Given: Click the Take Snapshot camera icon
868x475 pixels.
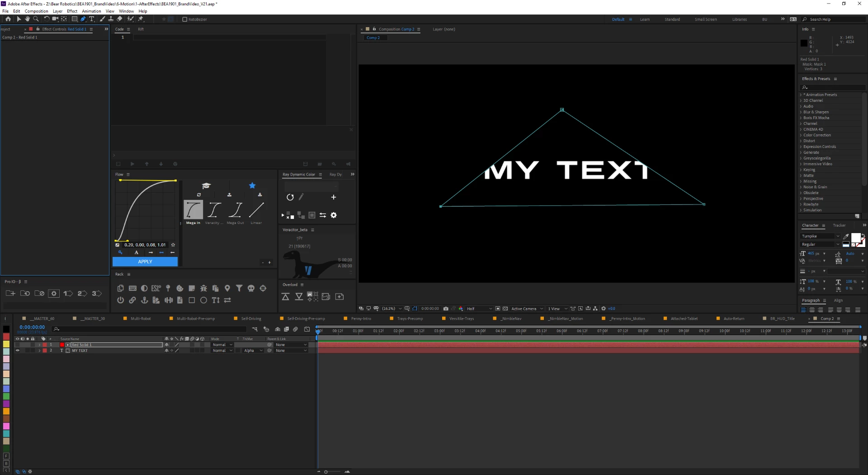Looking at the screenshot, I should 446,309.
